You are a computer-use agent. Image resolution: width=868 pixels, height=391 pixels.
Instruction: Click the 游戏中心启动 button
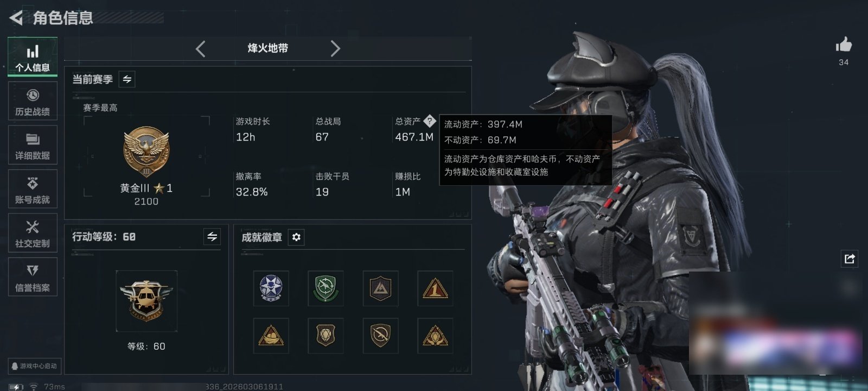point(34,366)
